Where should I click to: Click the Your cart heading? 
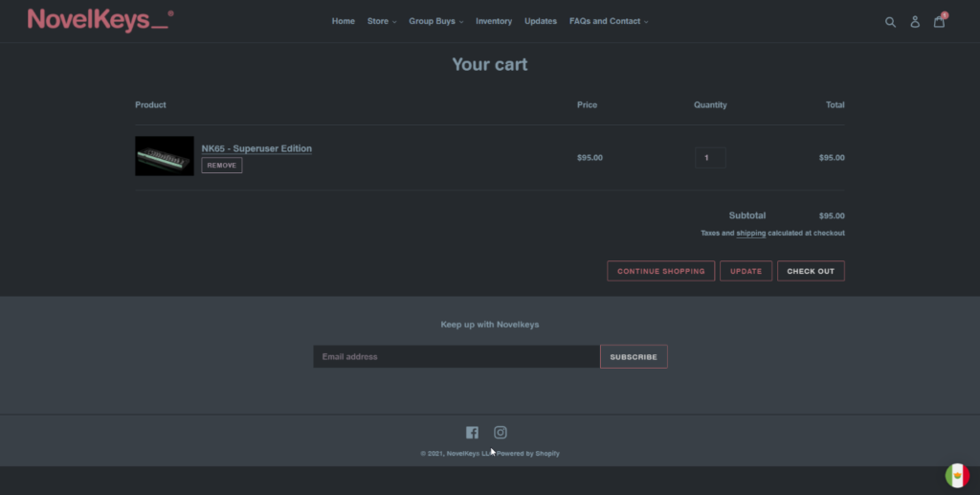click(x=490, y=64)
